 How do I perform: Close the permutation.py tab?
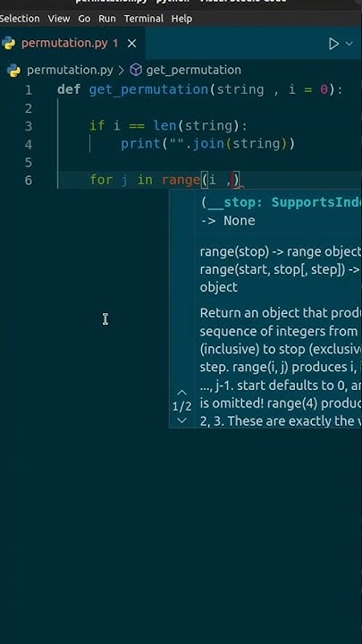[131, 43]
